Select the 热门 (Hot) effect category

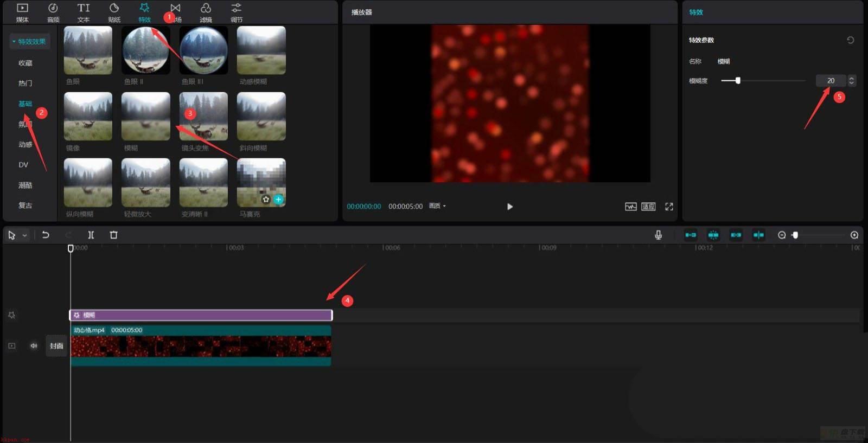(x=25, y=83)
